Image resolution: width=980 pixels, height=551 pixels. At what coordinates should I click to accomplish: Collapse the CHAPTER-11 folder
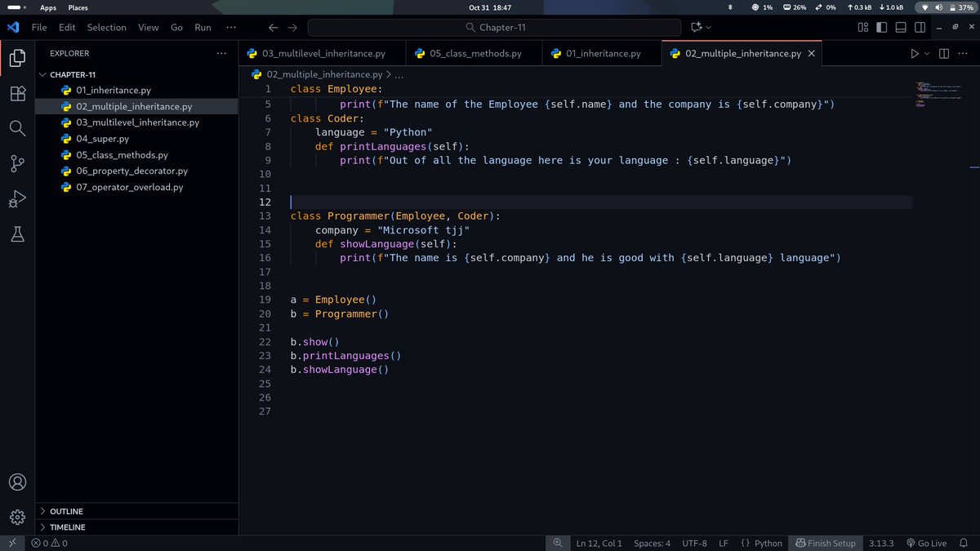tap(43, 74)
